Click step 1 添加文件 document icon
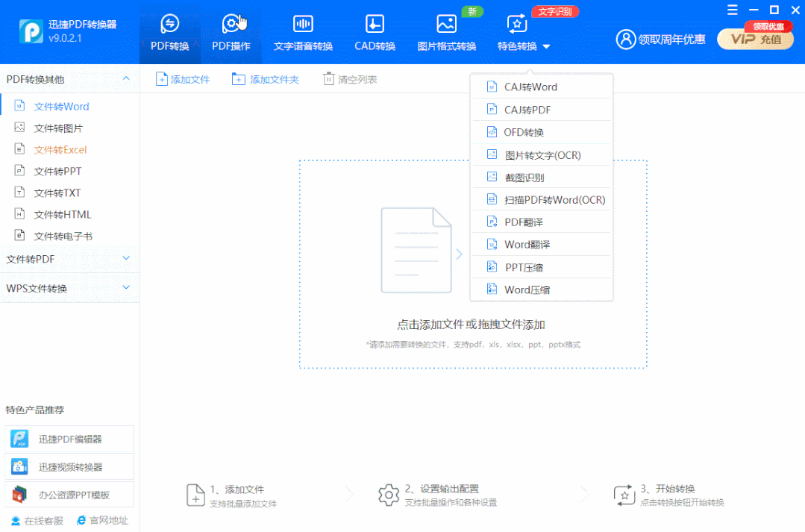 coord(195,495)
